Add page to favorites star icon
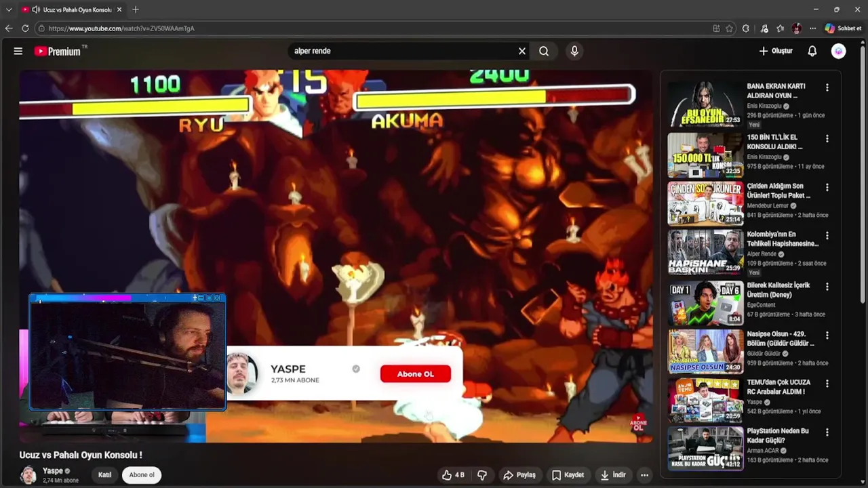The height and width of the screenshot is (488, 868). pos(729,28)
